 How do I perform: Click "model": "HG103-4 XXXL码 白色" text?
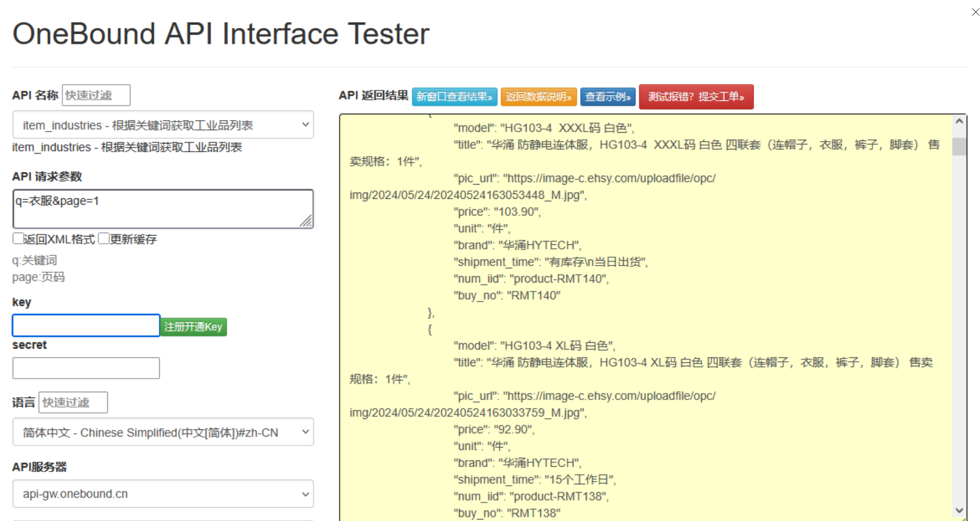tap(544, 128)
